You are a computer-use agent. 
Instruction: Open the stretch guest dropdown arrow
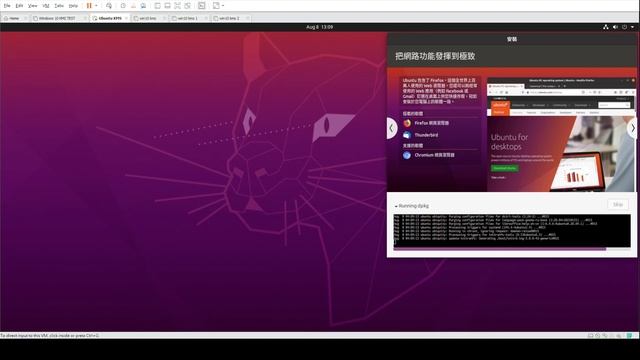click(223, 6)
